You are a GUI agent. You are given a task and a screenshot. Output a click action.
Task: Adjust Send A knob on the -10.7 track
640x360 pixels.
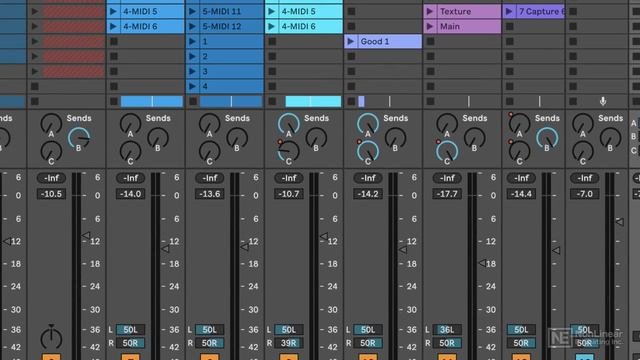click(289, 123)
